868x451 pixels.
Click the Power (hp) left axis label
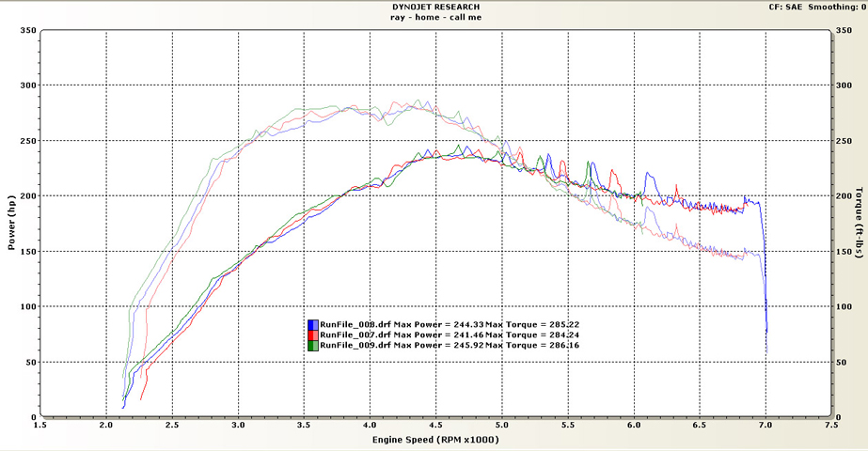coord(9,224)
